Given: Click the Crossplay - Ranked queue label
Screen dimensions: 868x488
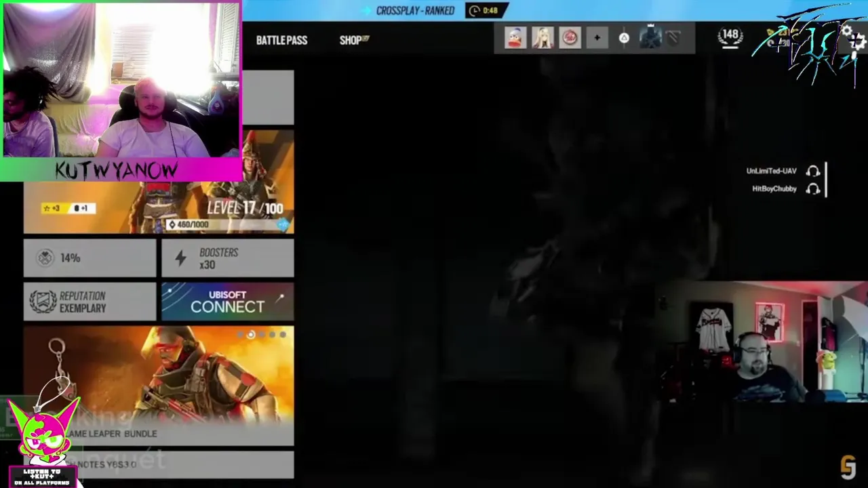Looking at the screenshot, I should tap(415, 11).
